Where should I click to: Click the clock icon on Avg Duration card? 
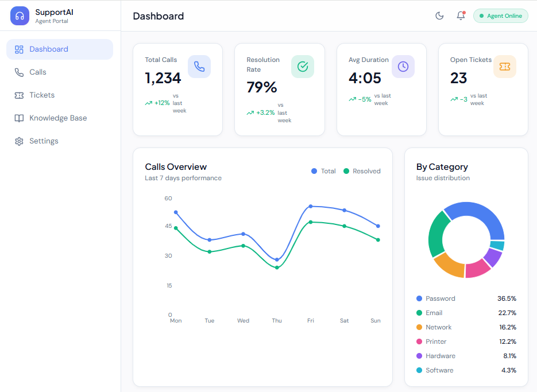click(x=403, y=67)
